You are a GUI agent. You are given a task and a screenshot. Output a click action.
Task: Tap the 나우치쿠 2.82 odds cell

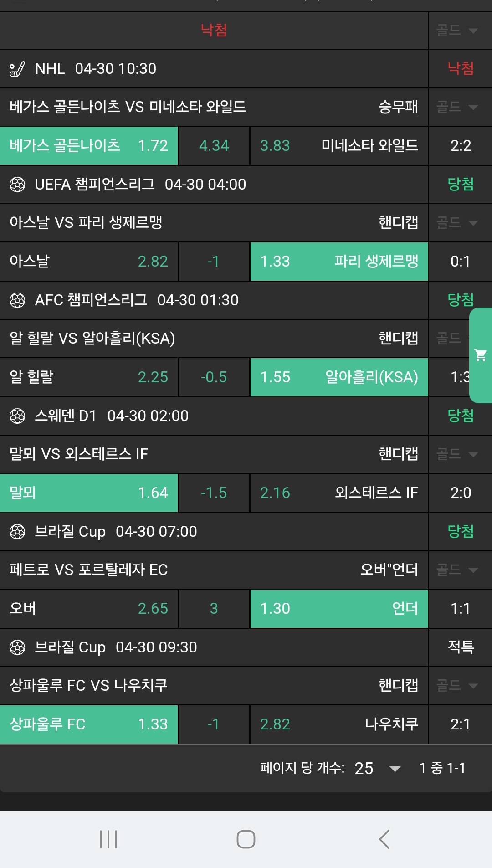click(x=339, y=724)
